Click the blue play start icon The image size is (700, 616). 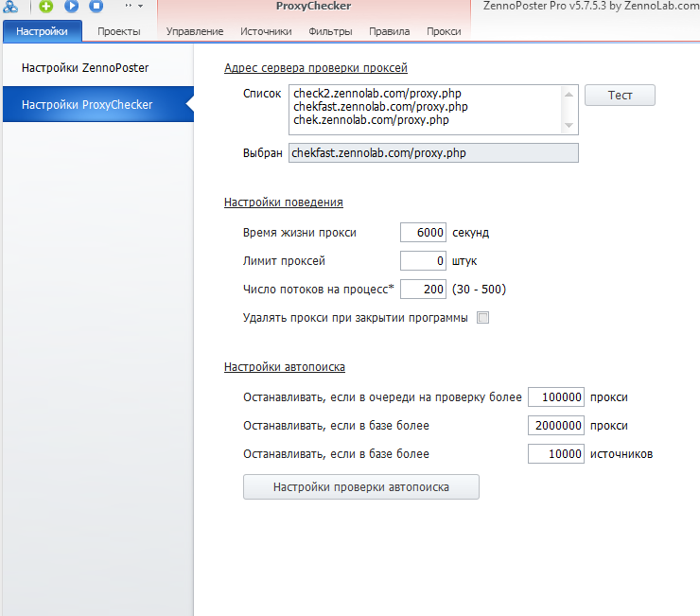click(x=71, y=6)
